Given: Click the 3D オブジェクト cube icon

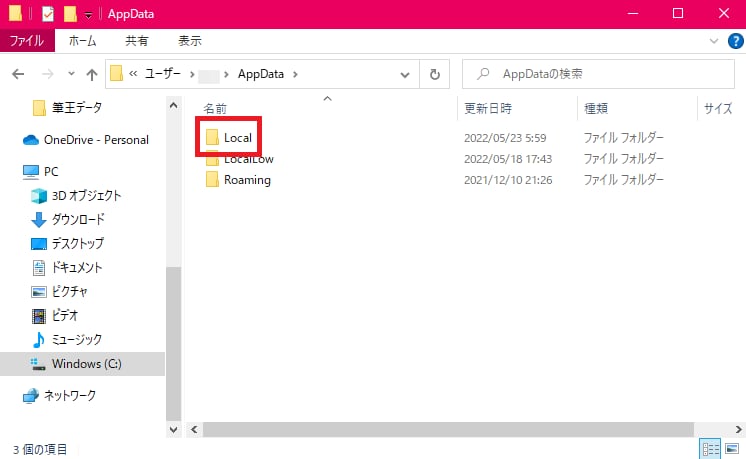Looking at the screenshot, I should click(x=39, y=195).
